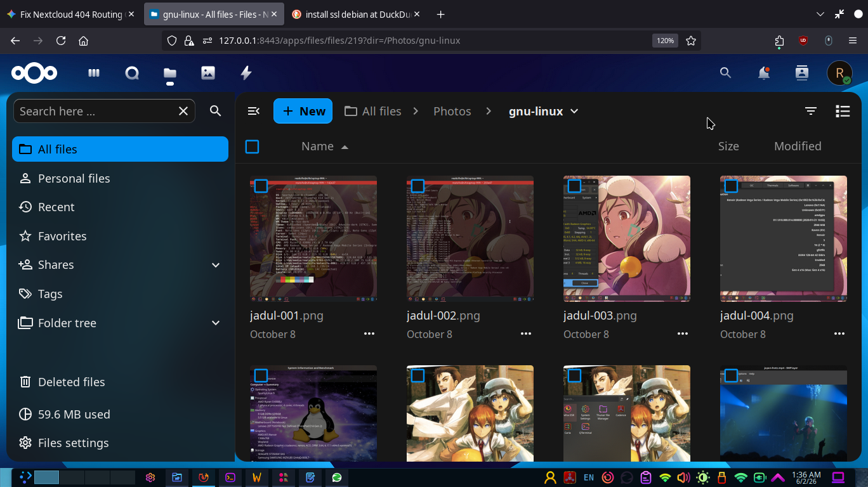Go back in browser history
This screenshot has width=868, height=487.
[x=15, y=41]
